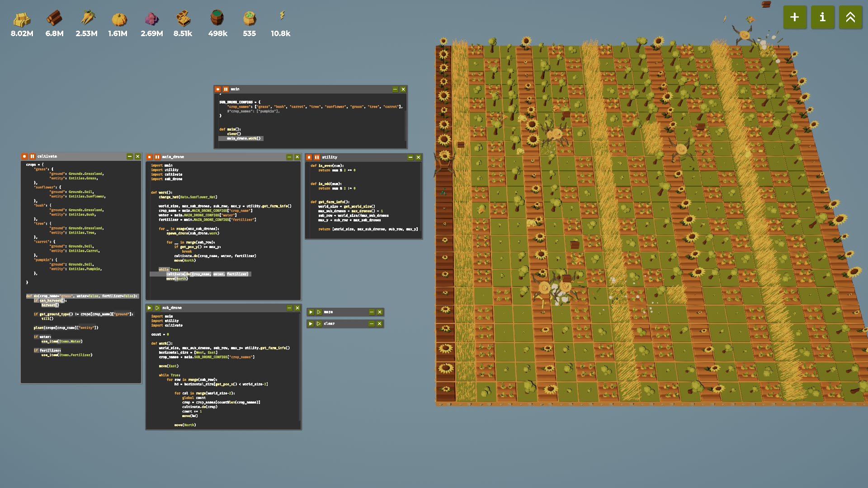Screen dimensions: 868x488
Task: Step through the clear script
Action: (x=319, y=324)
